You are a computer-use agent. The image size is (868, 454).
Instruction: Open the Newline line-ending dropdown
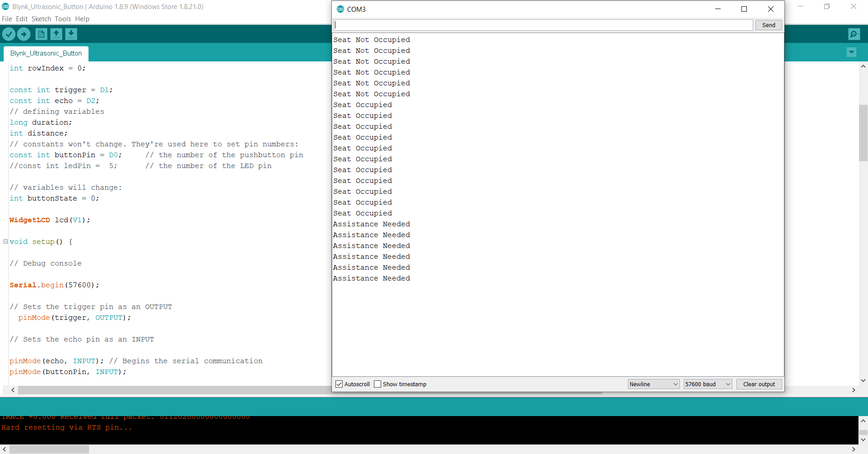654,384
